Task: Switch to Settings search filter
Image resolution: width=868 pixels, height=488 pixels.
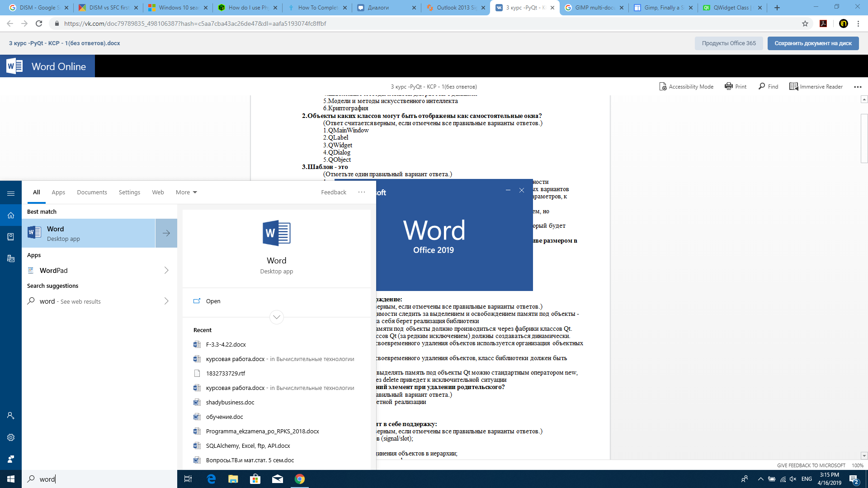Action: click(129, 192)
